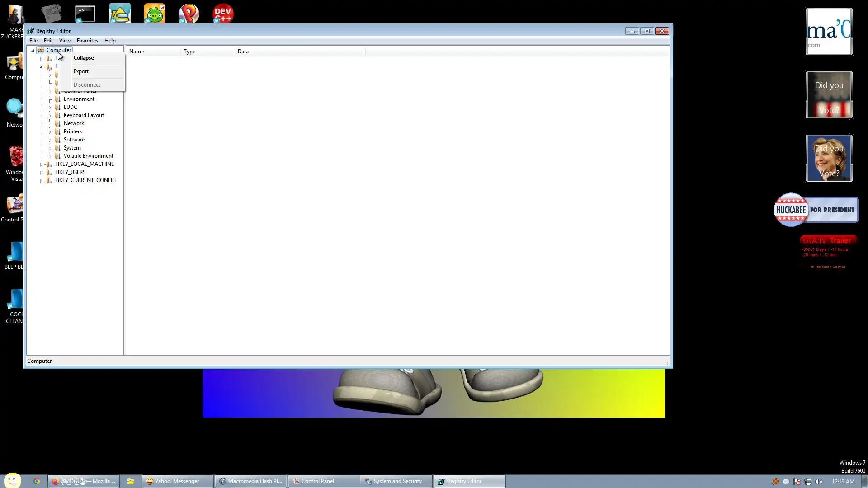The width and height of the screenshot is (868, 488).
Task: Click the volume speaker tray icon
Action: click(819, 482)
